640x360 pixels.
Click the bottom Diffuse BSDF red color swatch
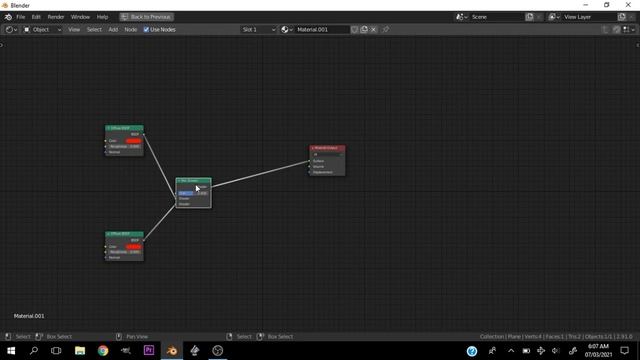[x=133, y=247]
